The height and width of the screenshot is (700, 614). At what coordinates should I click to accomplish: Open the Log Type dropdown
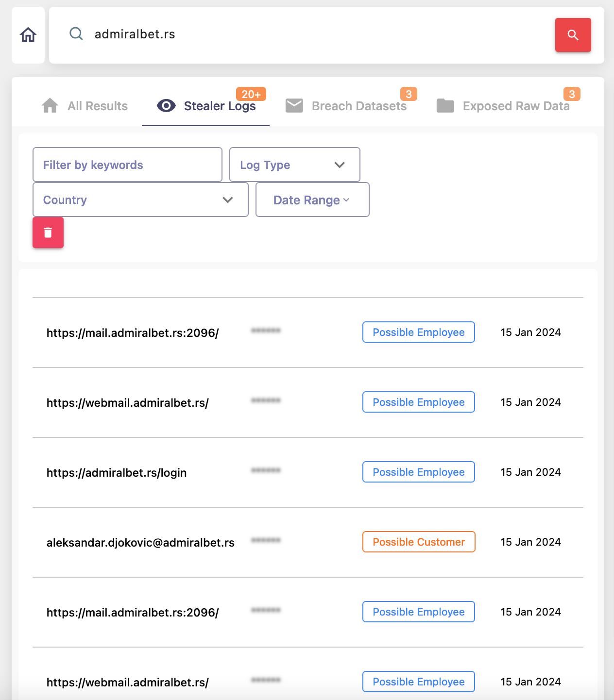(294, 165)
